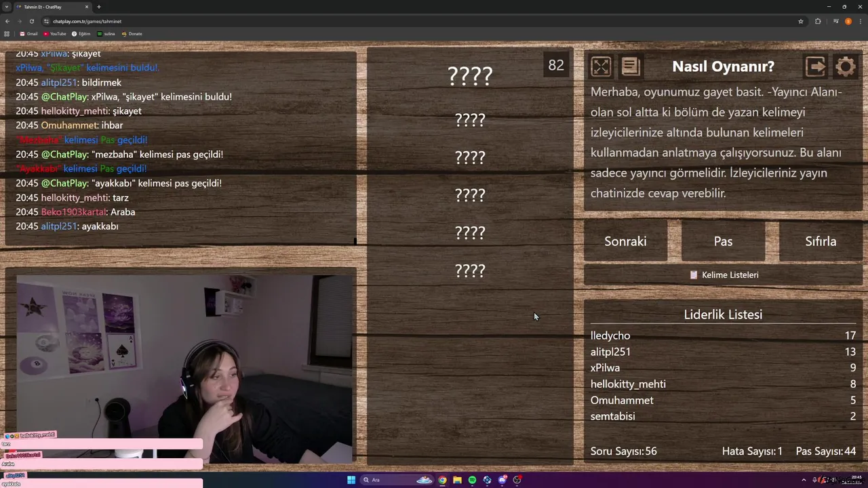Click the exit/logout arrow icon

pyautogui.click(x=816, y=66)
